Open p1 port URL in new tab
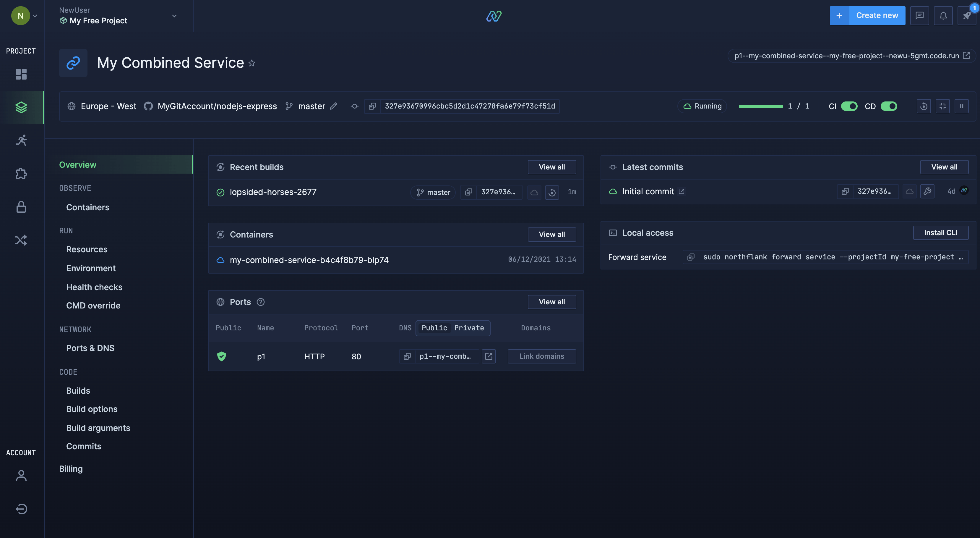 click(x=489, y=356)
